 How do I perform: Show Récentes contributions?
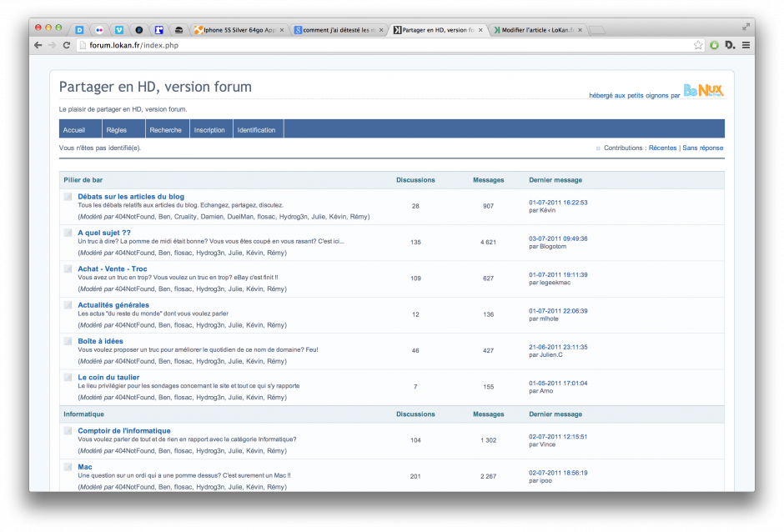point(662,148)
